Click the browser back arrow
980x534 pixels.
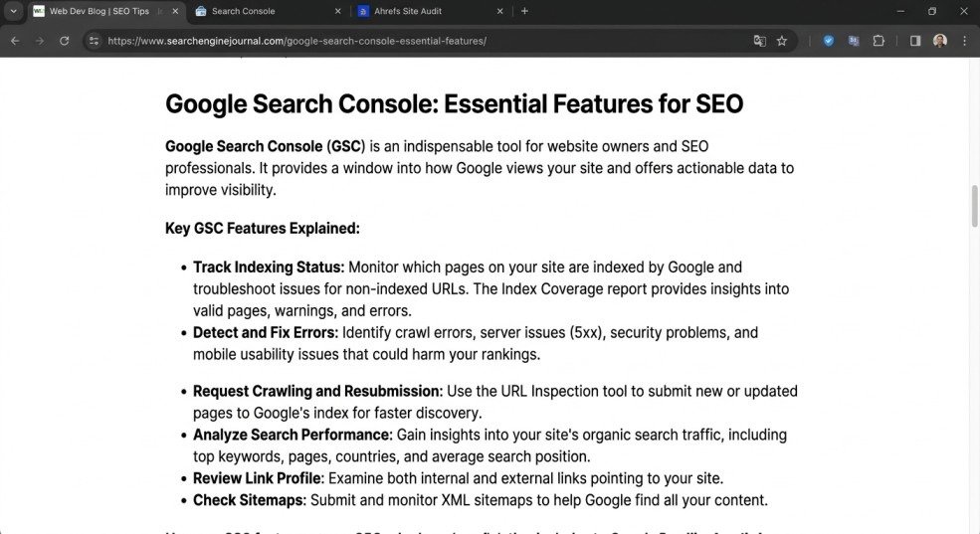(15, 41)
